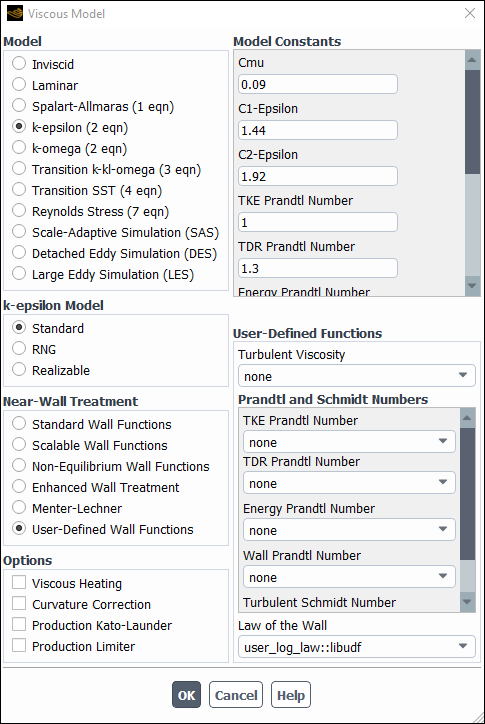Choose Realizable k-epsilon model
The image size is (485, 724).
coord(19,369)
